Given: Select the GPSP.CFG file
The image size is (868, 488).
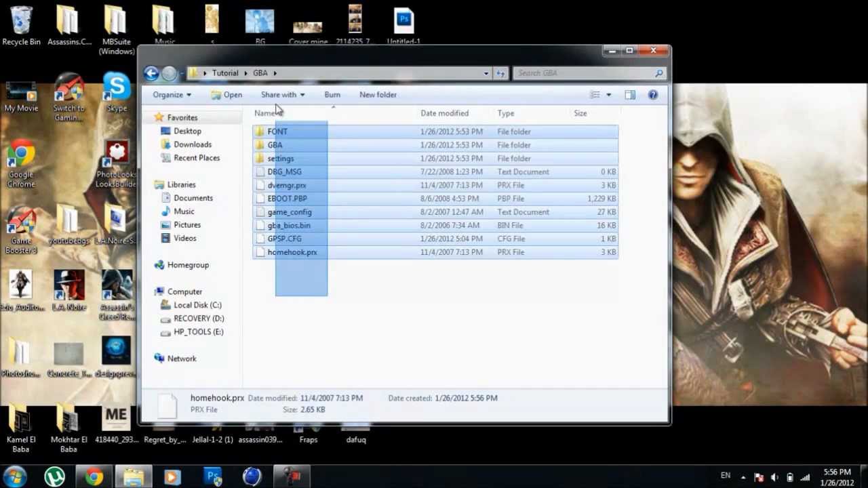Looking at the screenshot, I should (x=435, y=239).
